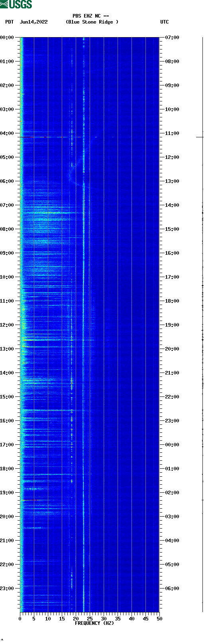This screenshot has height=644, width=220.
Task: Click the 10 Hz frequency tick label
Action: [48, 619]
